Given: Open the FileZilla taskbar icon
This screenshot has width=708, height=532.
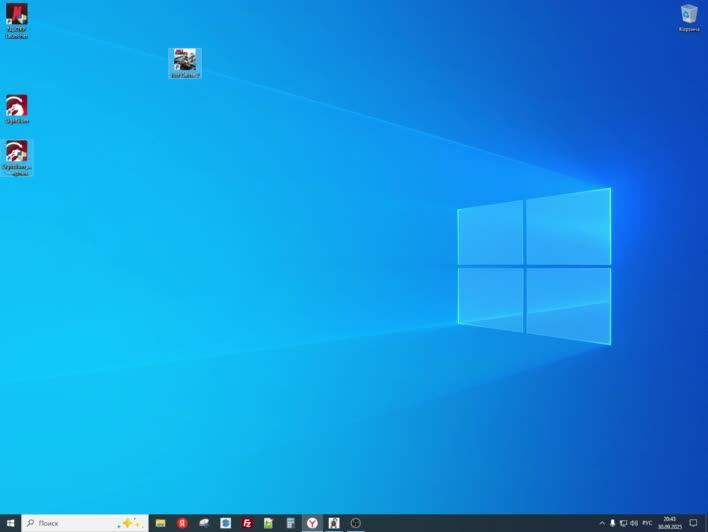Looking at the screenshot, I should [247, 523].
